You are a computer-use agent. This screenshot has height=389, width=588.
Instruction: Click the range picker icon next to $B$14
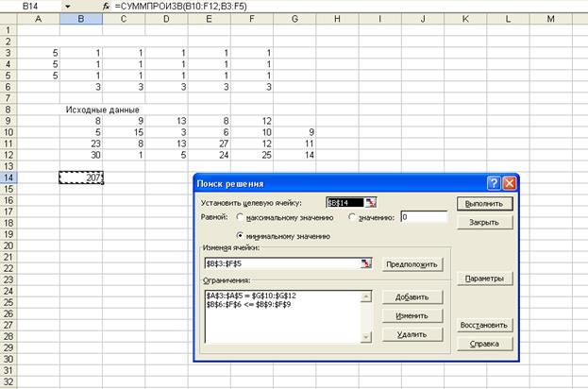(x=371, y=203)
